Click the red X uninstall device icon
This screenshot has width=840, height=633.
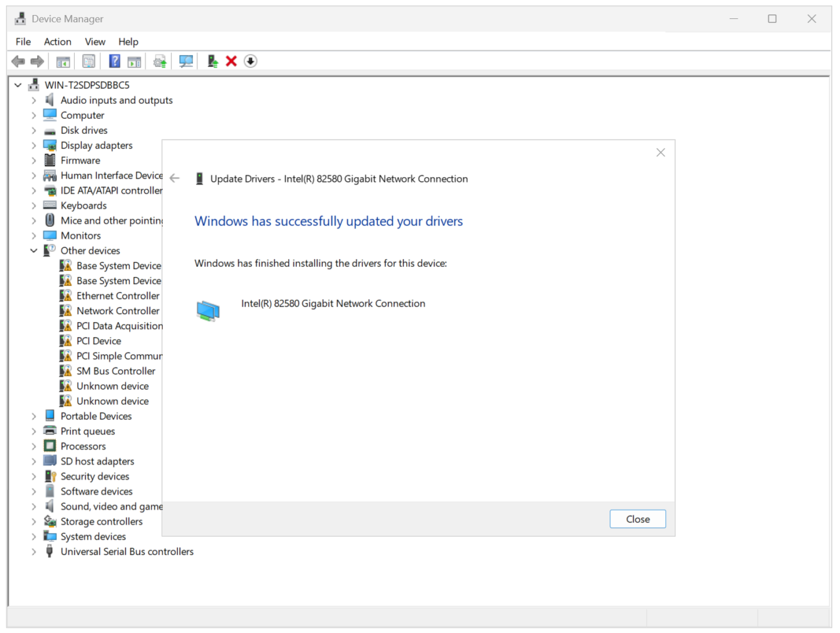coord(231,61)
